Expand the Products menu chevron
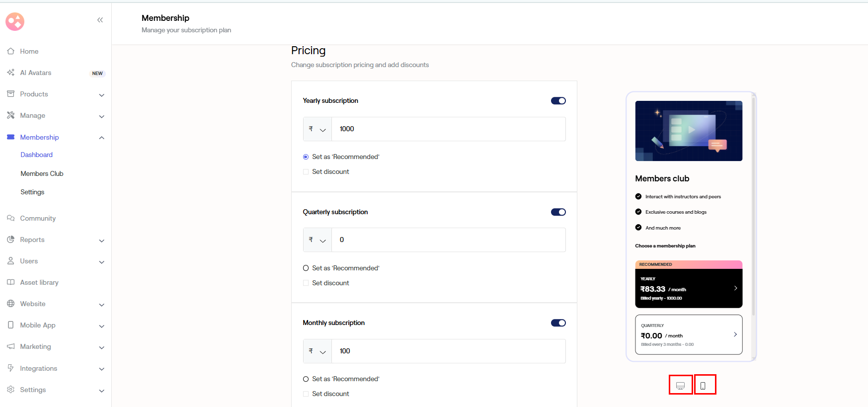Screen dimensions: 868x407 [x=101, y=94]
